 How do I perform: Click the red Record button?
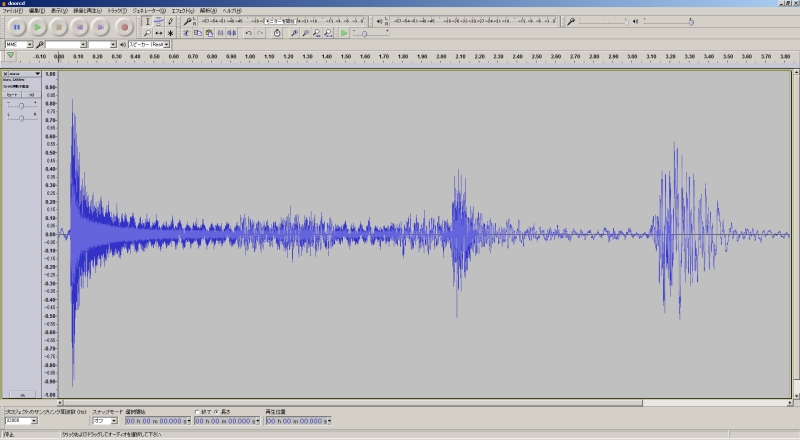click(124, 27)
